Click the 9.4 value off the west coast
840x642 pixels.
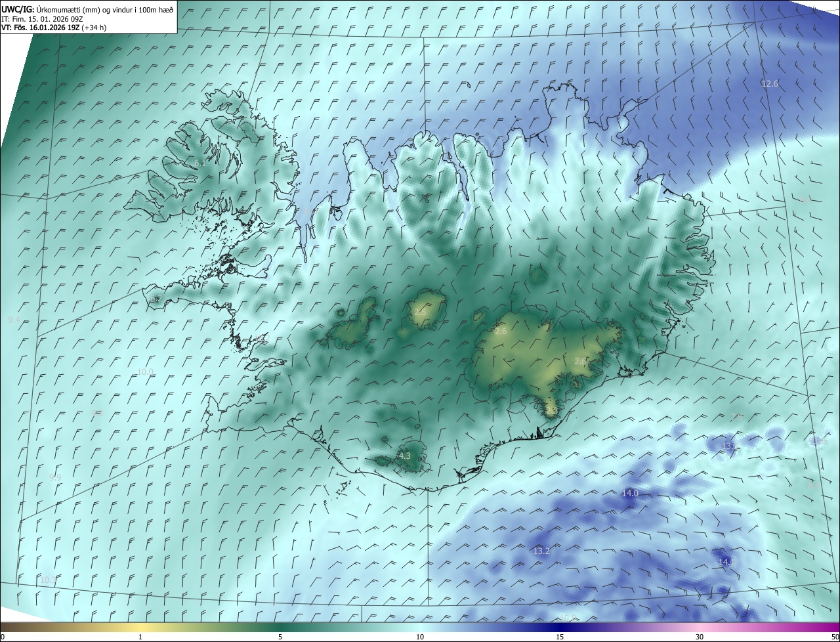click(x=14, y=320)
